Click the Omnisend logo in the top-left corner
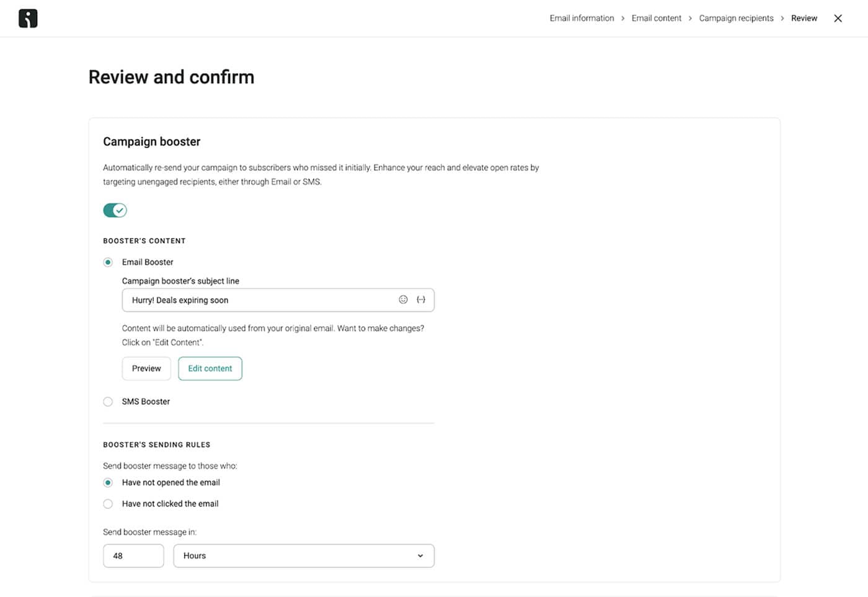868x597 pixels. [x=28, y=18]
